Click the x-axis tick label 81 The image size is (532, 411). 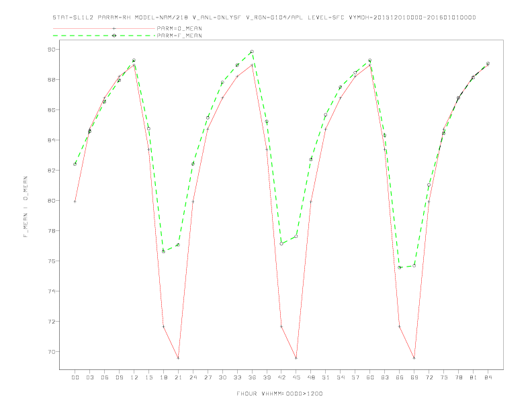pos(474,377)
